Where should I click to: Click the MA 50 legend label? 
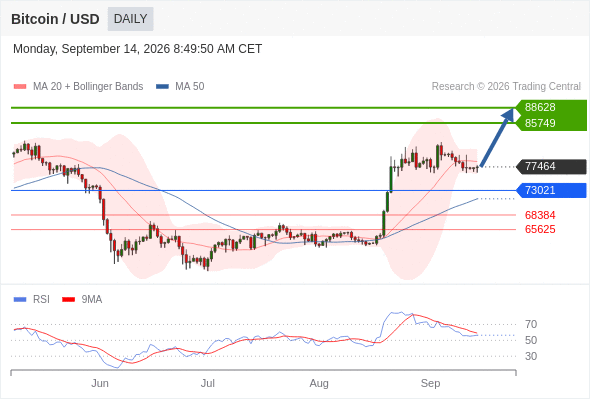(x=190, y=87)
